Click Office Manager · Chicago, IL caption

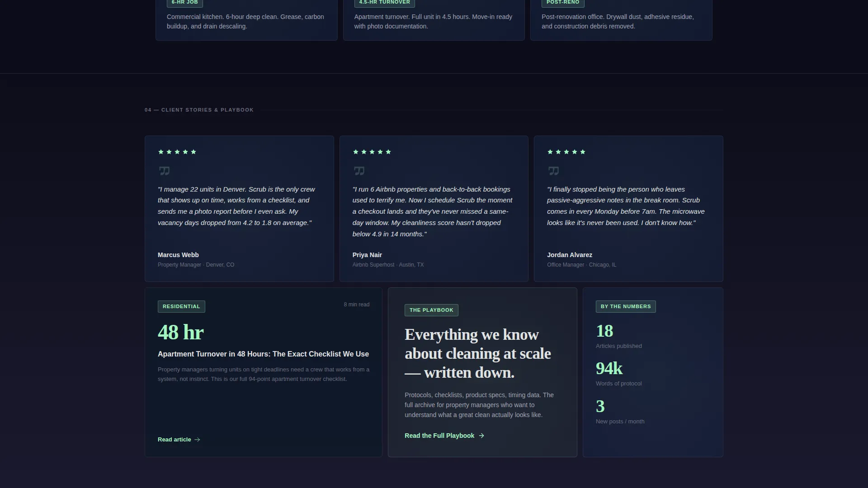point(581,265)
